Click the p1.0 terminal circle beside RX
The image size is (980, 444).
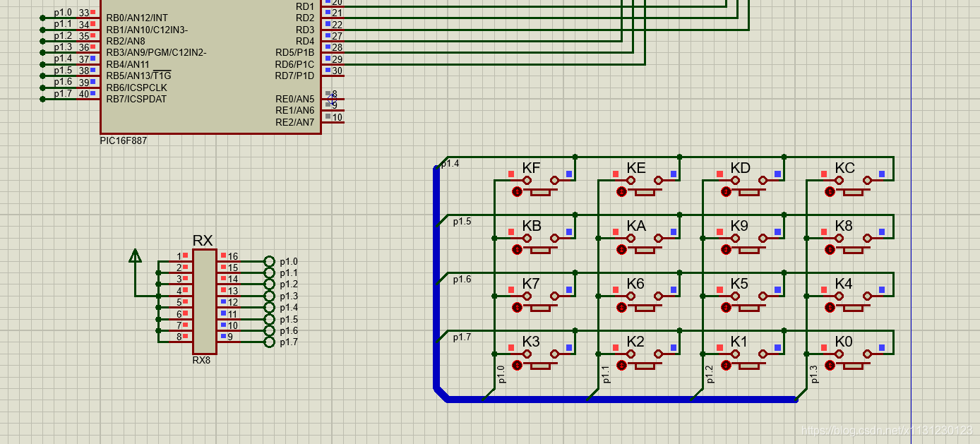[268, 261]
